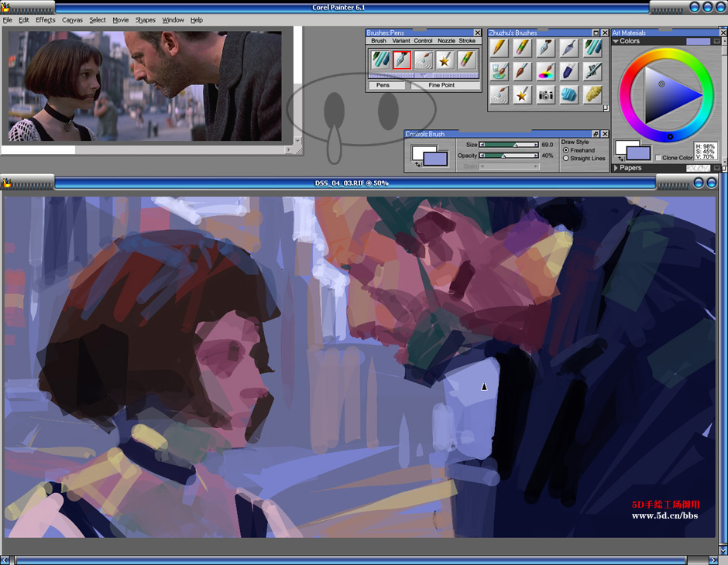Select the airbrush icon
Image resolution: width=728 pixels, height=565 pixels.
(x=593, y=71)
